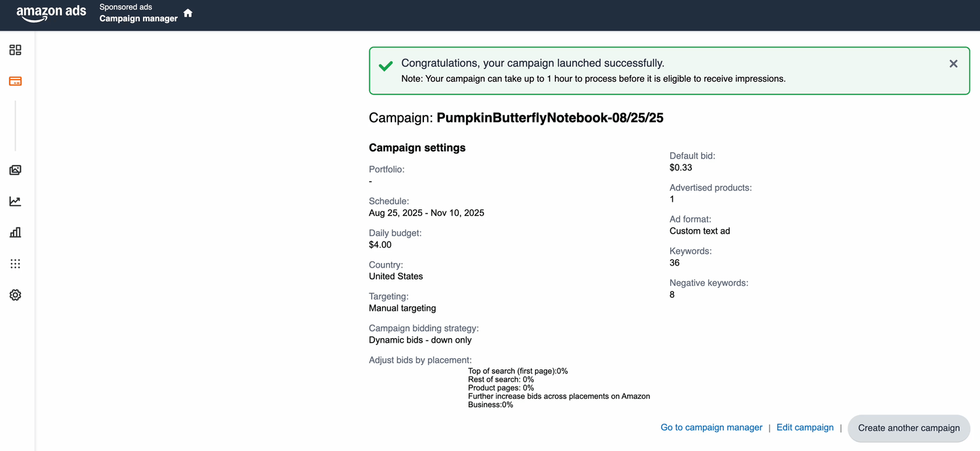Screen dimensions: 980x451
Task: Click Top of search (first page):0% line
Action: click(518, 371)
